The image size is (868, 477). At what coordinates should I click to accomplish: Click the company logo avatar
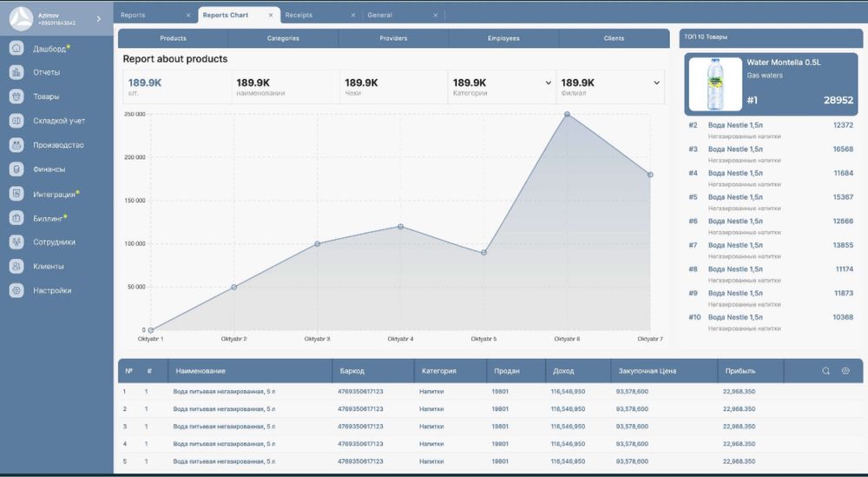(21, 19)
